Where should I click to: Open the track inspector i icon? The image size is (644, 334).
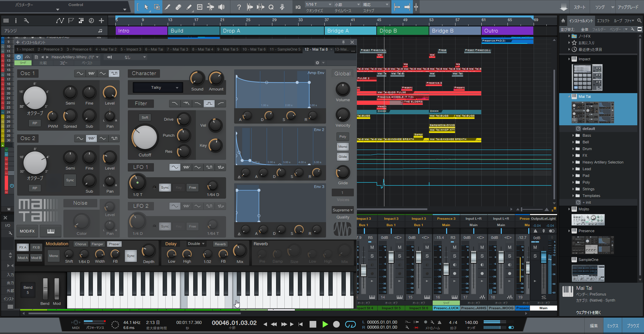(x=16, y=21)
